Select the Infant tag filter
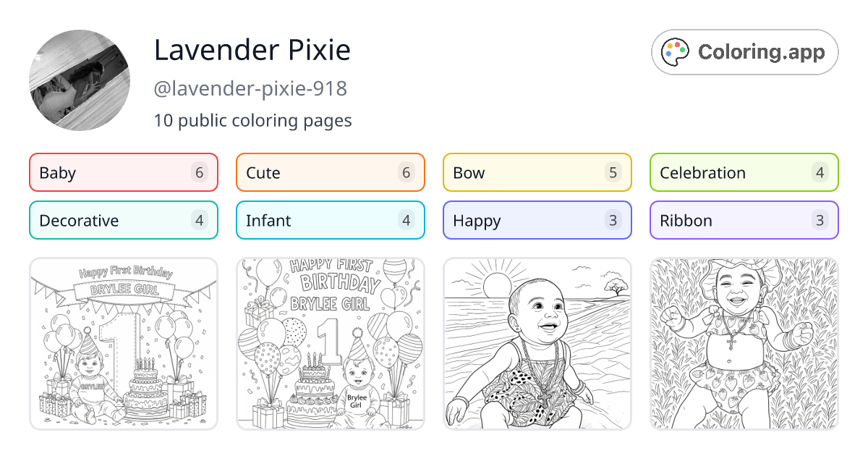 tap(330, 220)
